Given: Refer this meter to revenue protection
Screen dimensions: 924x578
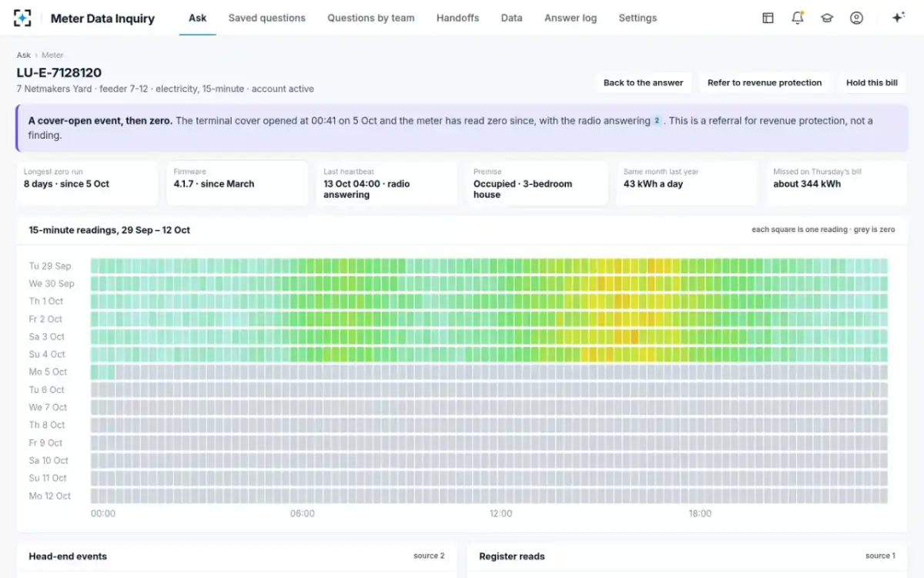Looking at the screenshot, I should (x=765, y=82).
